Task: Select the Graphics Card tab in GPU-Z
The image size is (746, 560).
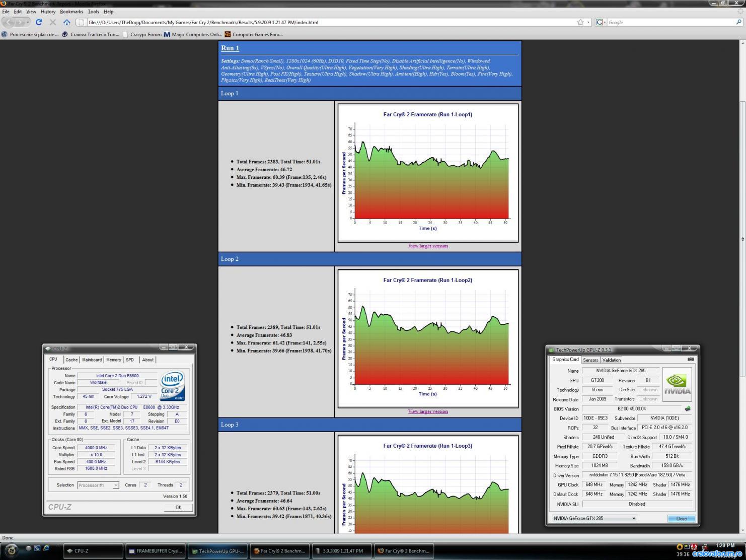Action: (x=565, y=359)
